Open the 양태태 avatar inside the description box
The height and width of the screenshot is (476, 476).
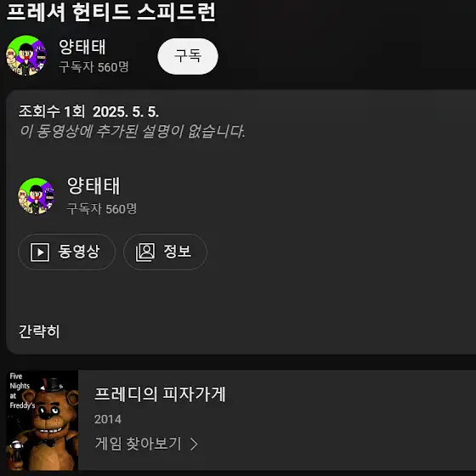(37, 196)
